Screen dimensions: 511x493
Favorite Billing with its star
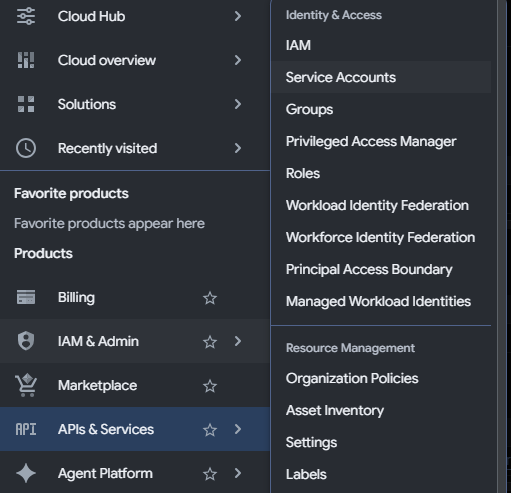(x=210, y=298)
